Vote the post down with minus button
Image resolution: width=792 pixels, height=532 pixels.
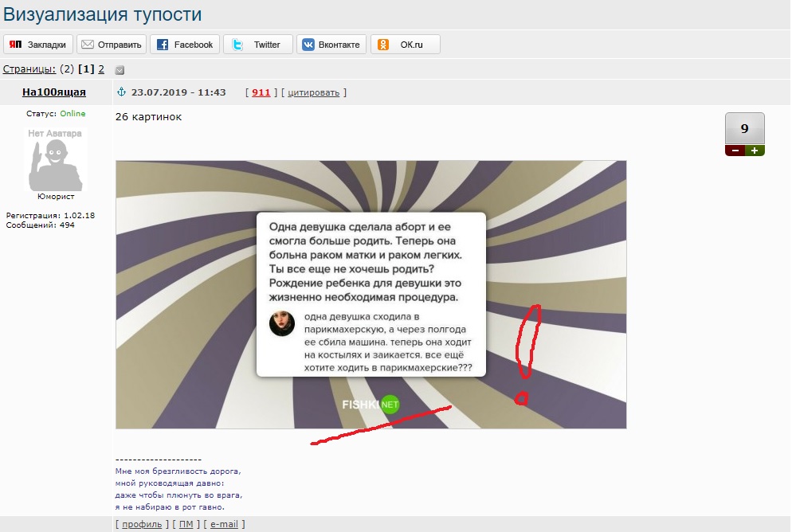pyautogui.click(x=735, y=151)
